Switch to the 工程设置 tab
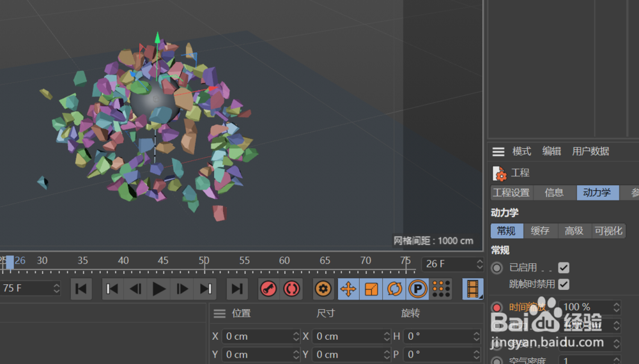This screenshot has height=364, width=639. tap(511, 193)
